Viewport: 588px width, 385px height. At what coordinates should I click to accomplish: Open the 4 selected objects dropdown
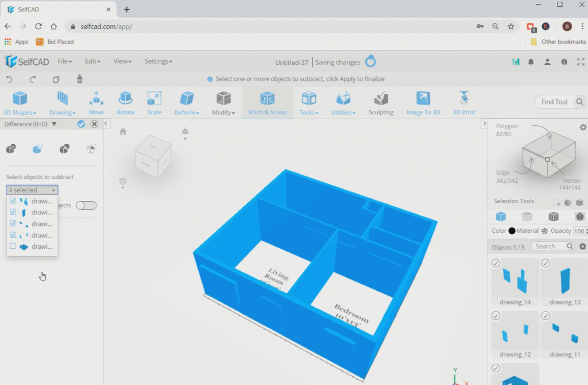click(32, 190)
